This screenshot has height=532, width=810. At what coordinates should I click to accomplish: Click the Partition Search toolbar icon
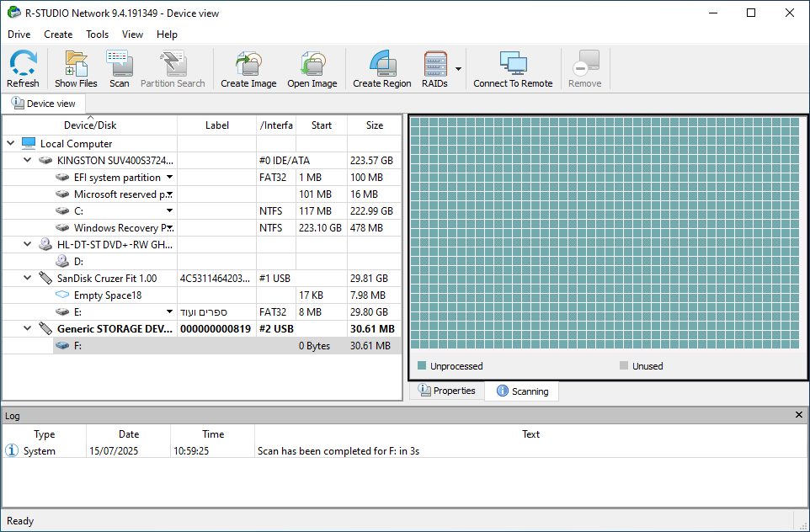tap(173, 69)
